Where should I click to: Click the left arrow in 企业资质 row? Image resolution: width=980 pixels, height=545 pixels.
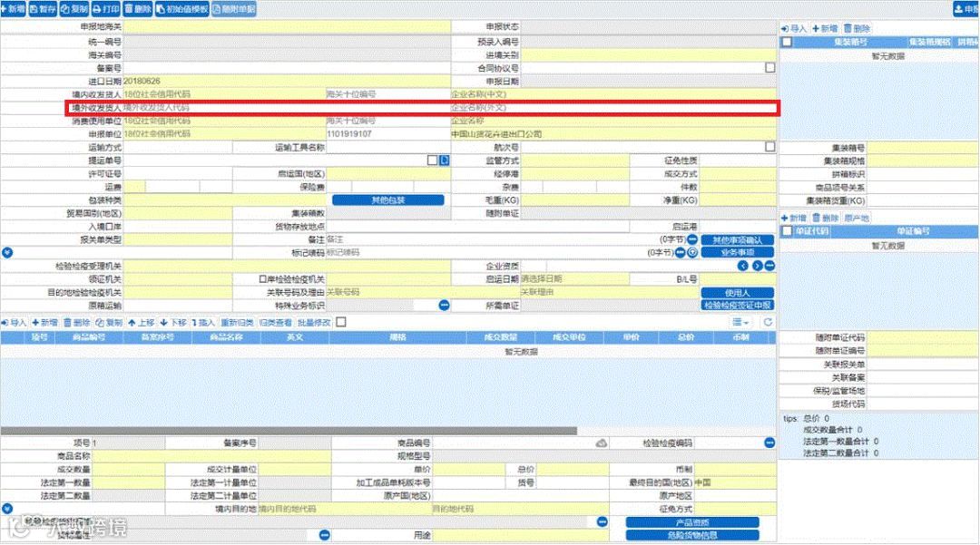coord(743,266)
